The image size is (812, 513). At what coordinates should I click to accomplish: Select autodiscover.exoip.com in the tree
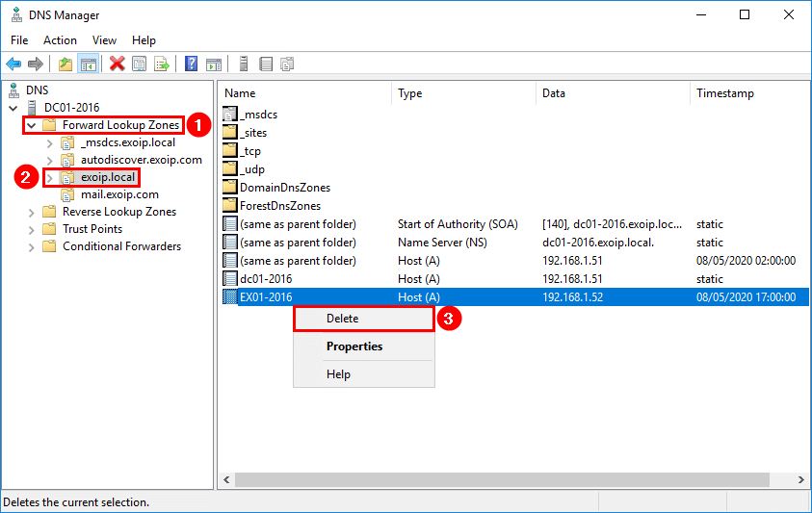(x=142, y=160)
